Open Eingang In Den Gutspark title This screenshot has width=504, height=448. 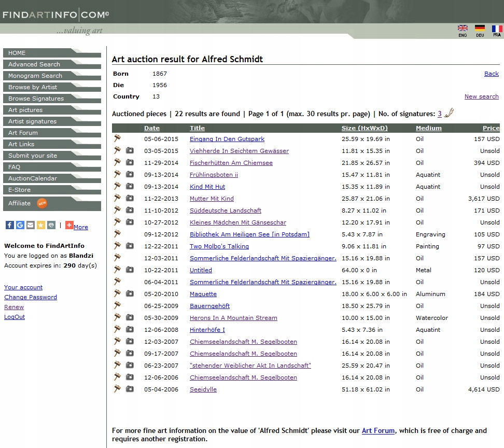227,139
